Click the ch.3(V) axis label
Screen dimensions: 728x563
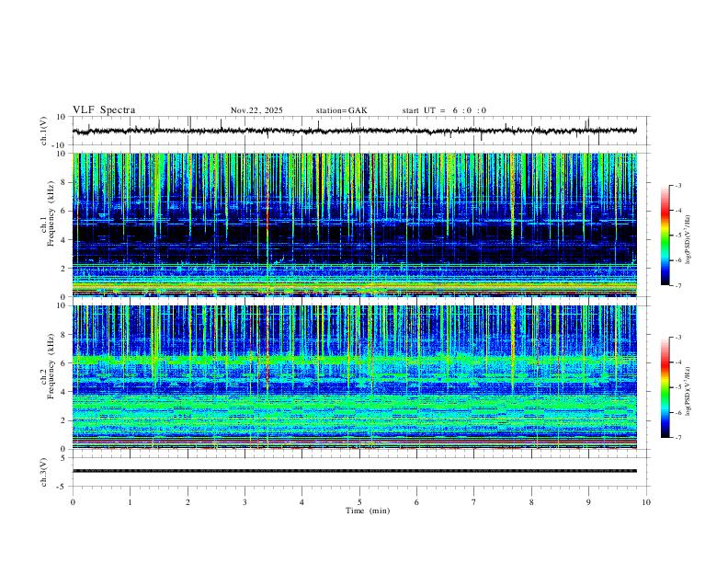[44, 472]
